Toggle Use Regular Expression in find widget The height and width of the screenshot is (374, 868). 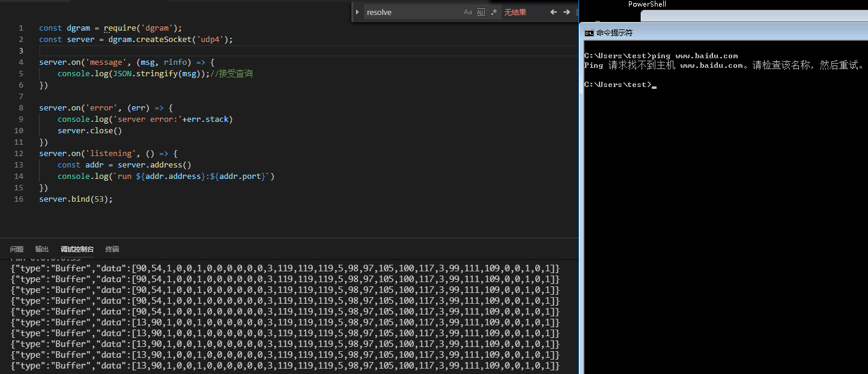[494, 12]
